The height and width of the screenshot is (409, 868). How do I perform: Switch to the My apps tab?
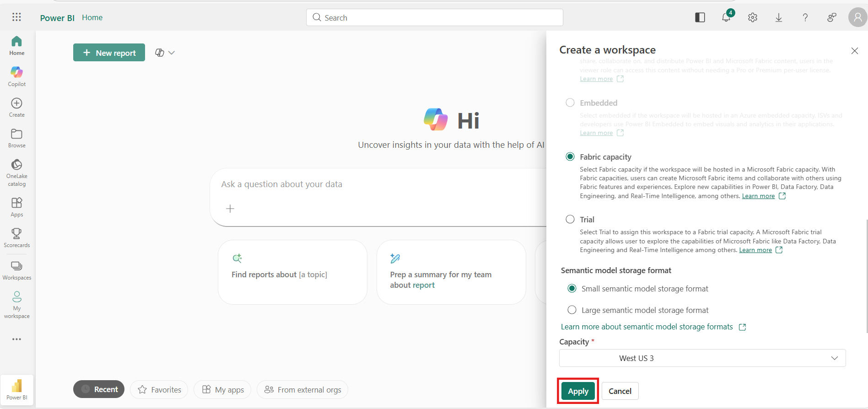pyautogui.click(x=222, y=389)
